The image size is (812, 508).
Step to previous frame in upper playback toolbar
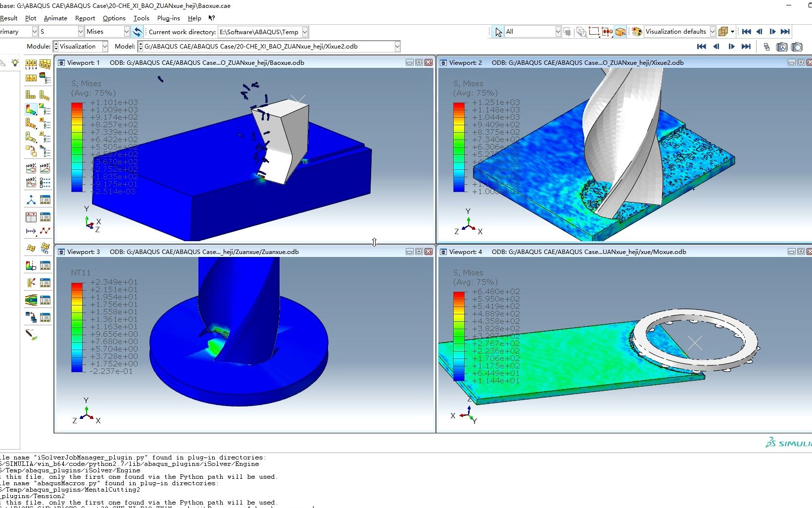[760, 32]
